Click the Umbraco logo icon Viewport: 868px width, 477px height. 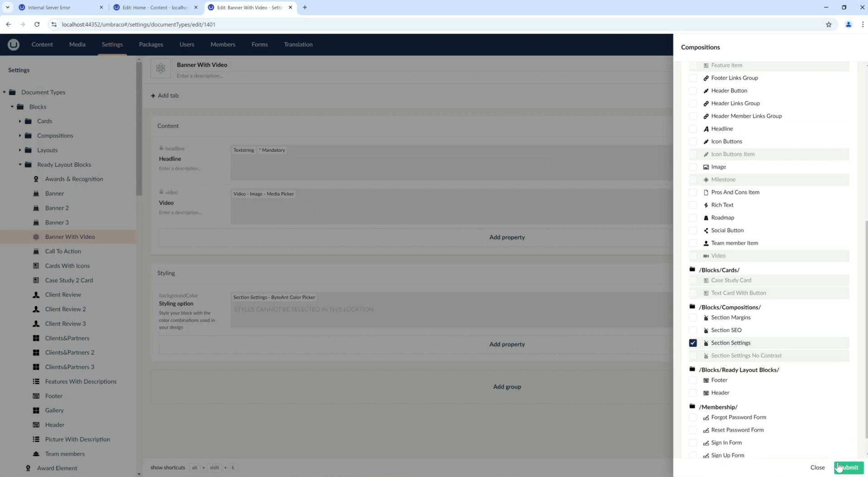(x=14, y=44)
